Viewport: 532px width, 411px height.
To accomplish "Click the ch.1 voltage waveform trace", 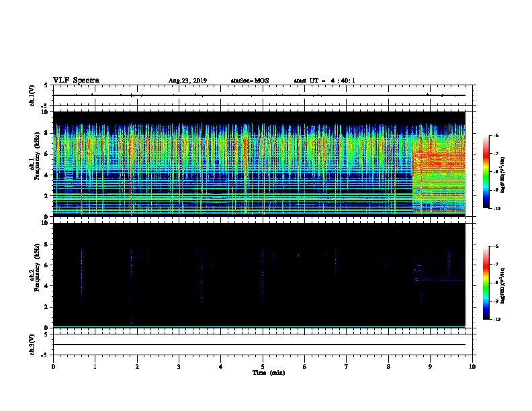I will coord(259,95).
